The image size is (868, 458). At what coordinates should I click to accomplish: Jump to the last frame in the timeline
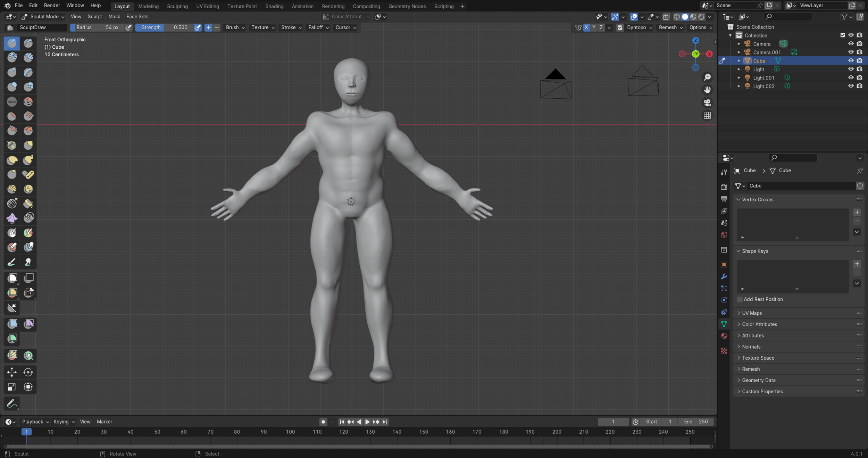coord(384,422)
